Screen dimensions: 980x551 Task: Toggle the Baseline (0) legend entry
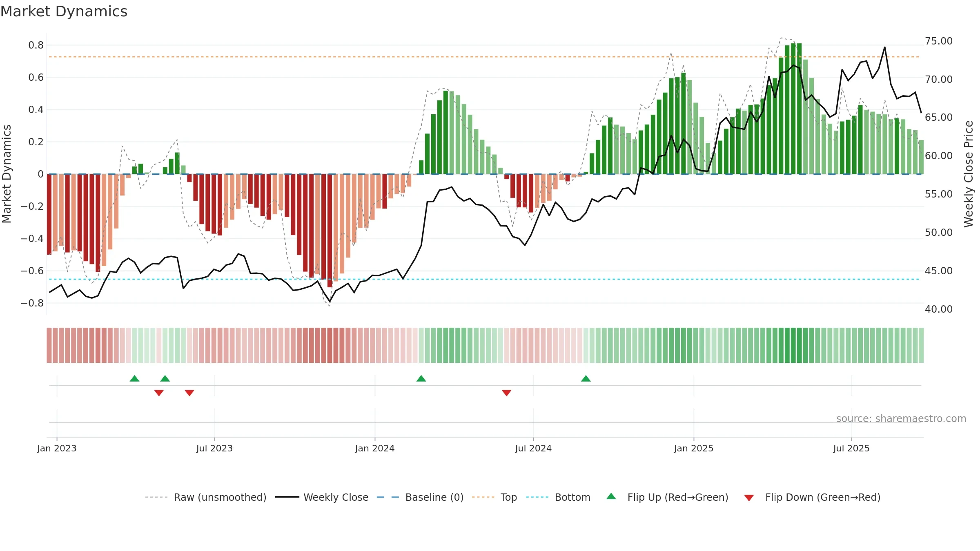tap(420, 497)
